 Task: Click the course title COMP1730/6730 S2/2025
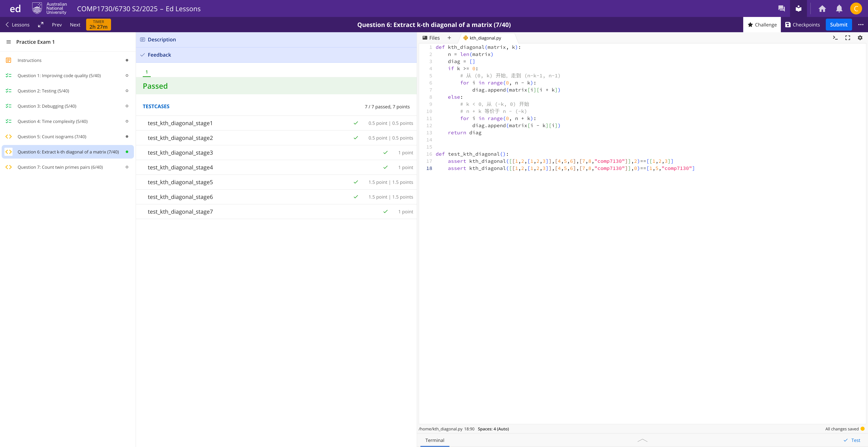coord(139,9)
